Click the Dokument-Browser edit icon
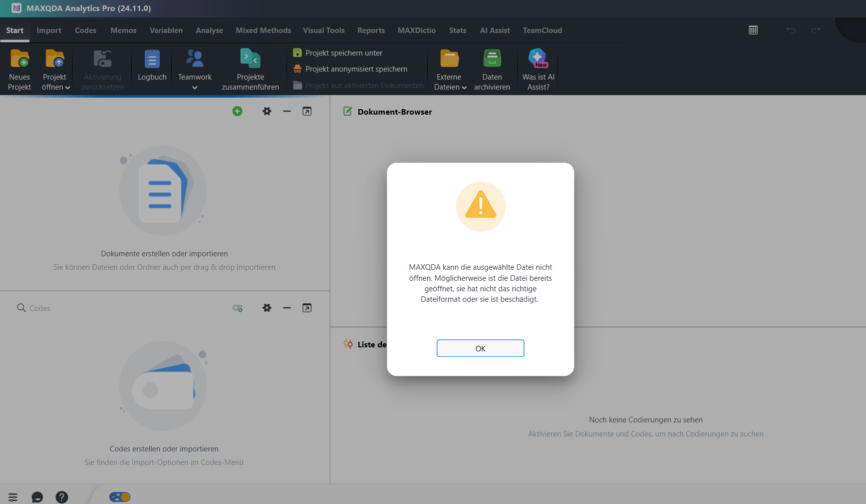The image size is (866, 504). (348, 111)
